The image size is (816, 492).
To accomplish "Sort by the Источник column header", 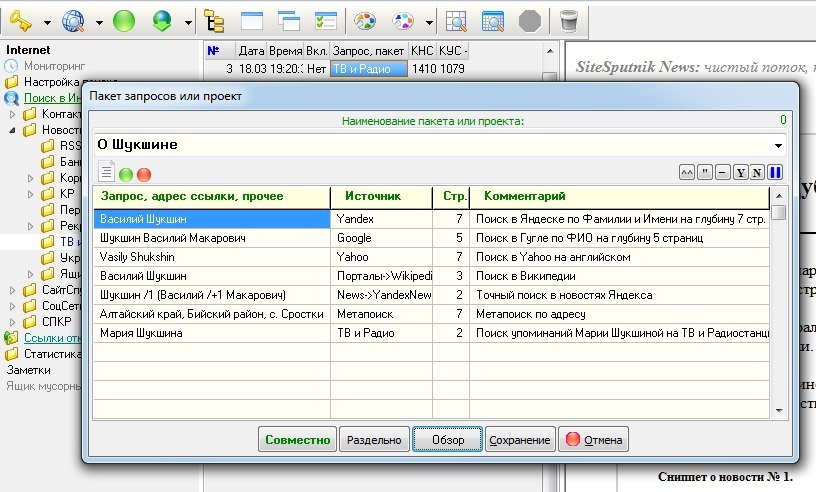I will click(380, 197).
